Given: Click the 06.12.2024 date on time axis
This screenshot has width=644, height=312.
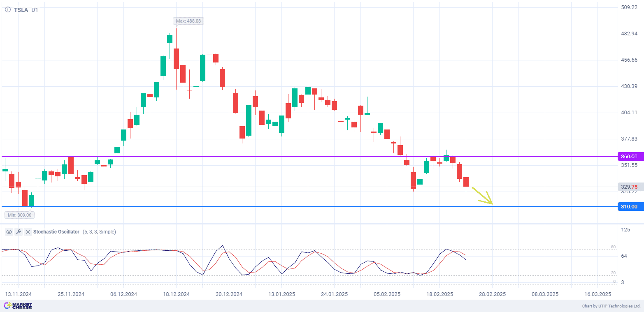Looking at the screenshot, I should tap(123, 294).
